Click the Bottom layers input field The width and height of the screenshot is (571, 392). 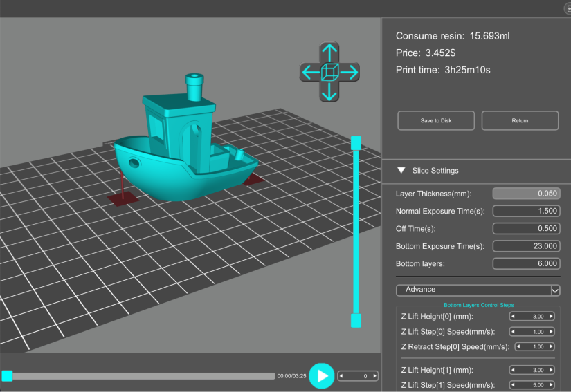click(526, 263)
